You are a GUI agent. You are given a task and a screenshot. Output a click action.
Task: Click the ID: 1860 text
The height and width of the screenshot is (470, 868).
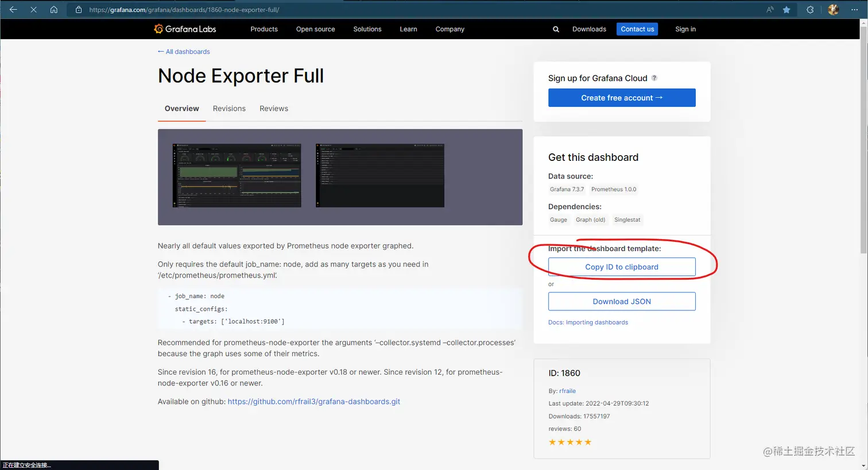point(564,373)
